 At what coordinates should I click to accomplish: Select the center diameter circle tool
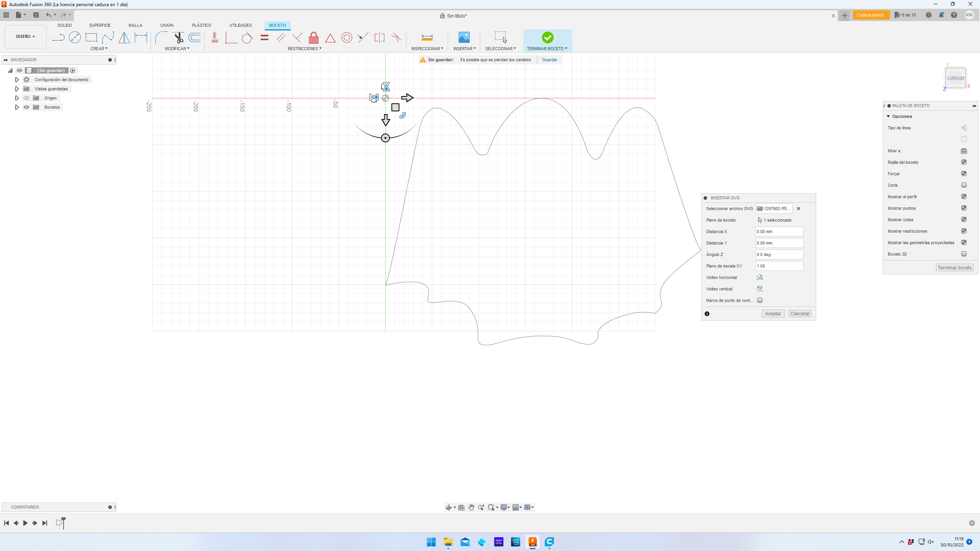pos(75,37)
